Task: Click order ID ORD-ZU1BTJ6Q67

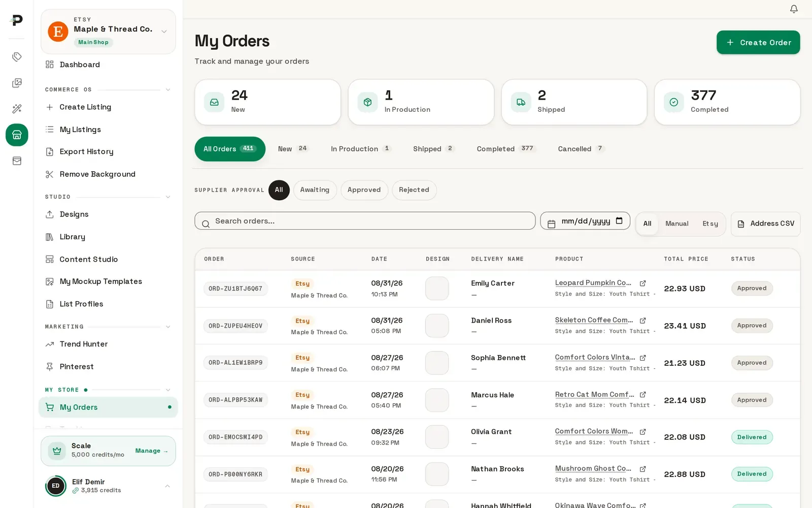Action: coord(235,289)
